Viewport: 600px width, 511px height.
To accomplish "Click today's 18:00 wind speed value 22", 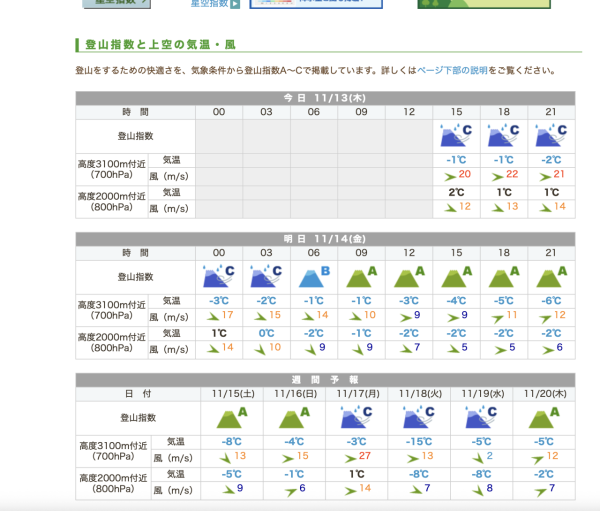I will [512, 174].
